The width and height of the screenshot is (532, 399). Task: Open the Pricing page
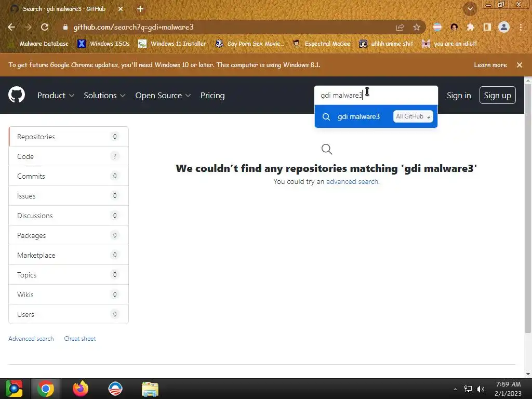(212, 96)
